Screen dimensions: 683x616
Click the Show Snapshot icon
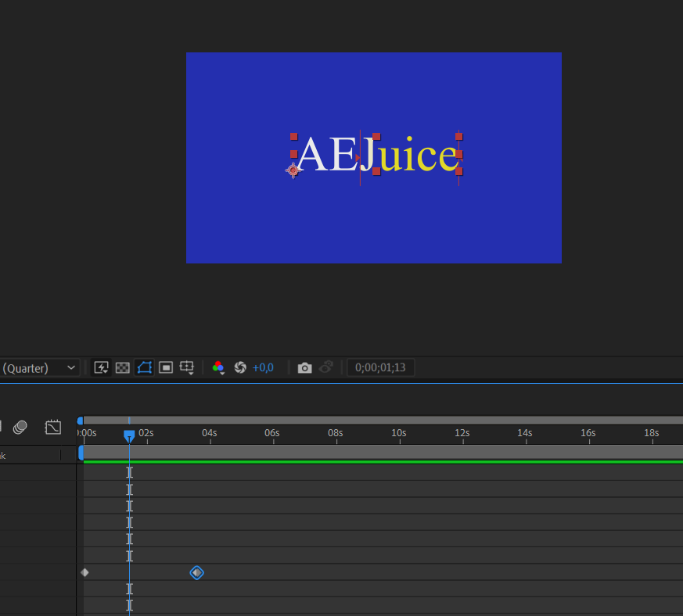click(x=326, y=367)
